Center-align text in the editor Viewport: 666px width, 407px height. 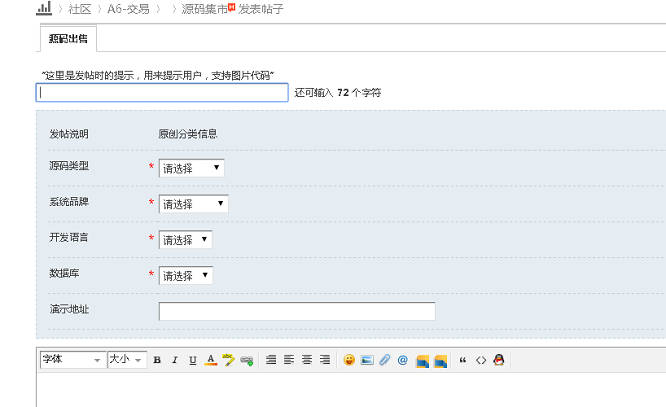[307, 360]
